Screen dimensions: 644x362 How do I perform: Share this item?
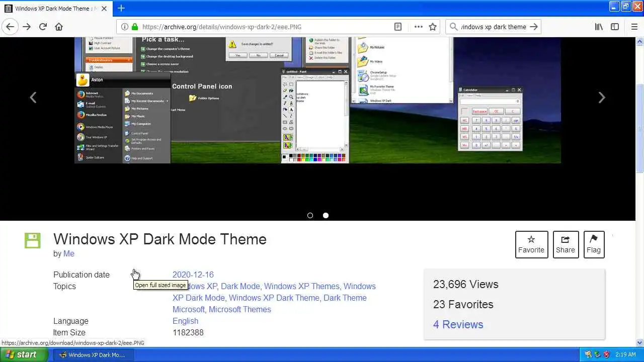tap(566, 244)
